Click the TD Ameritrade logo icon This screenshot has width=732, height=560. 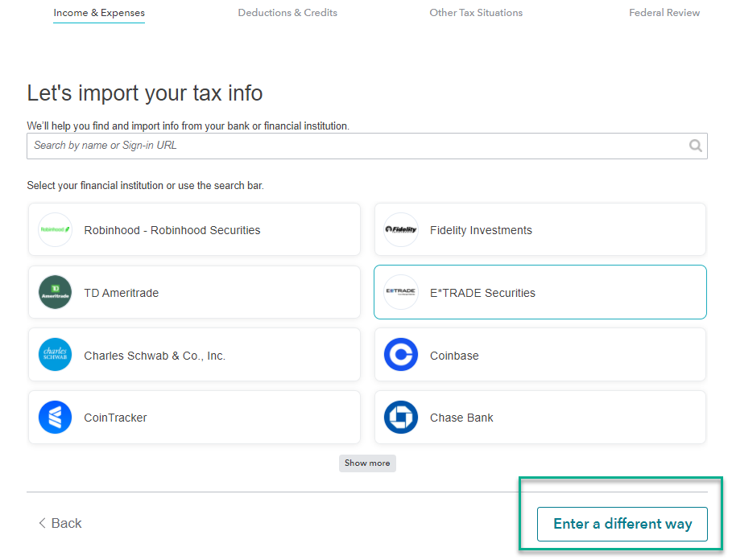coord(55,292)
